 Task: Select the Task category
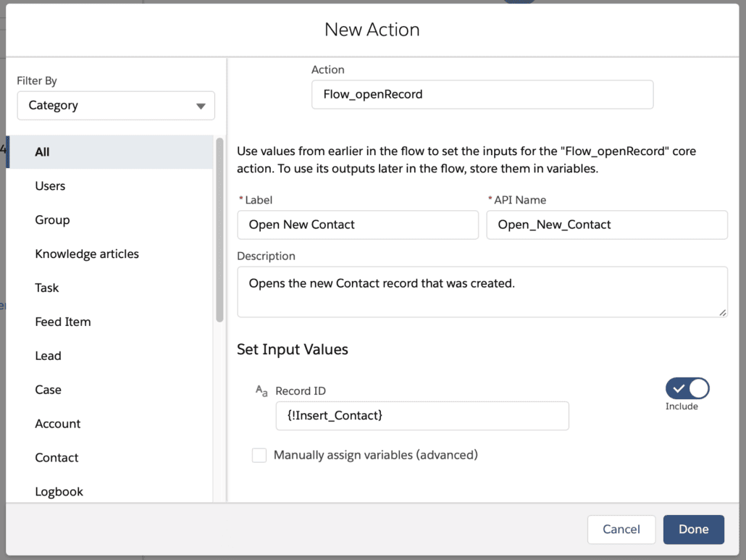pos(110,288)
